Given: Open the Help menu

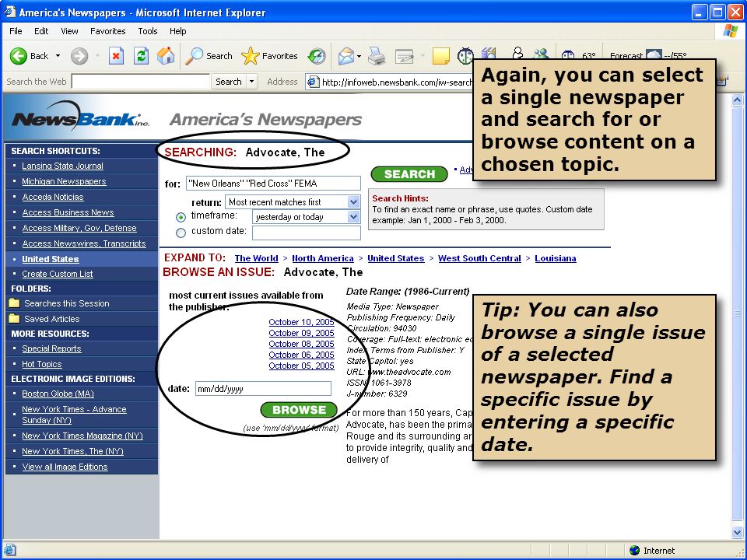Looking at the screenshot, I should (177, 31).
